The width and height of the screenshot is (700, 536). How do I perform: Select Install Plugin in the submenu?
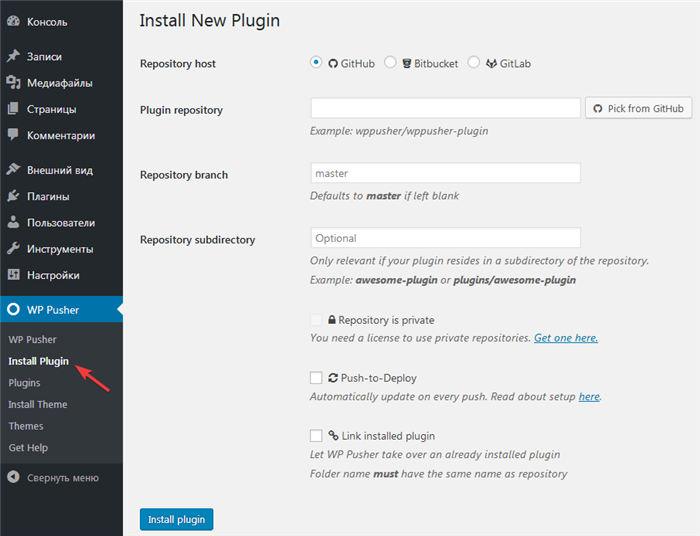[x=38, y=361]
